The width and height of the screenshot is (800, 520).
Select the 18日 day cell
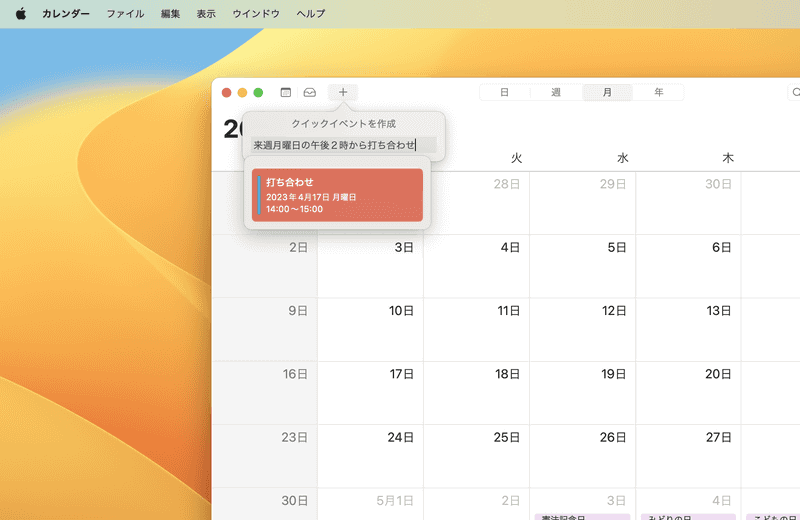click(477, 393)
